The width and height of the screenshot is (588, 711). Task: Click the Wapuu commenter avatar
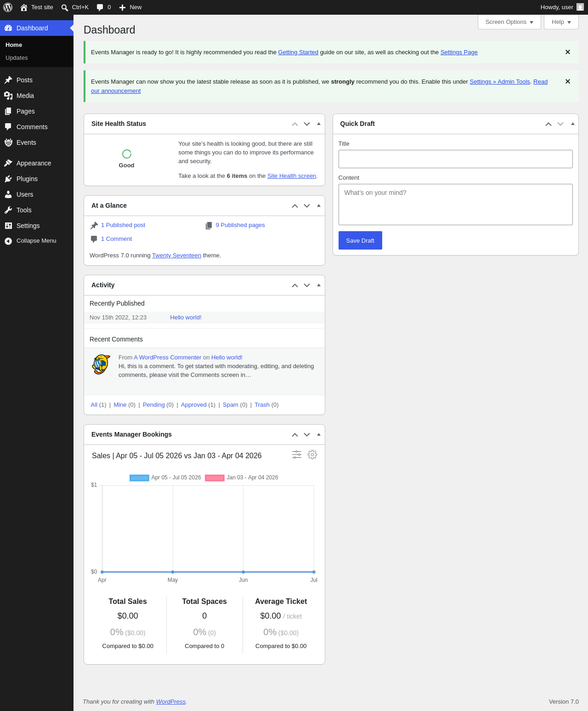pos(101,364)
